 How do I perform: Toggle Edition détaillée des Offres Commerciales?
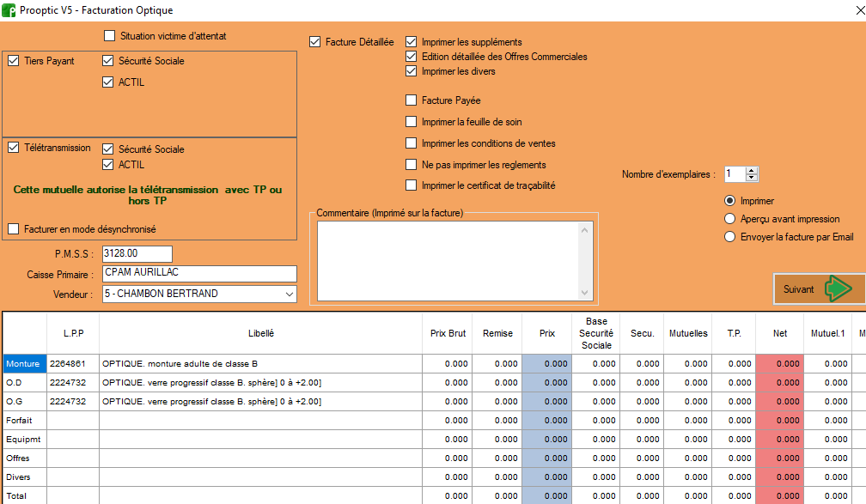(x=411, y=57)
